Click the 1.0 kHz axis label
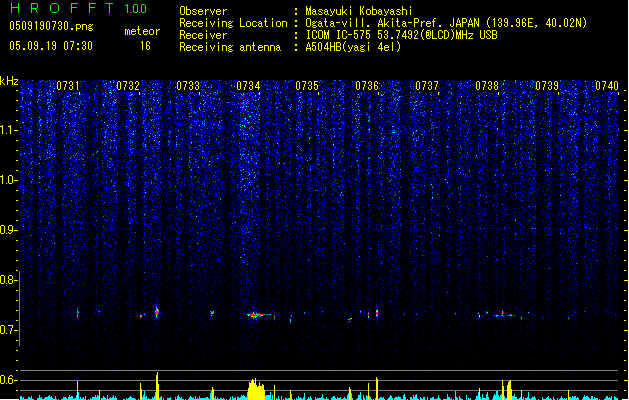This screenshot has width=629, height=400. [x=8, y=180]
